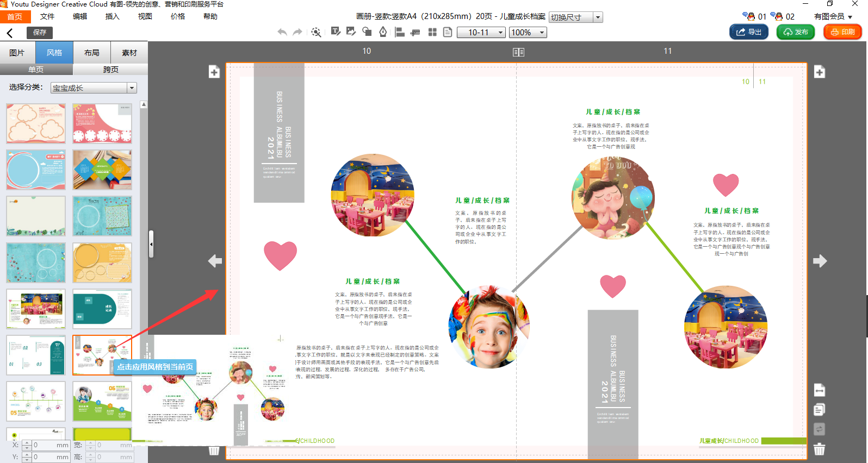Go to next page with right arrow
The image size is (868, 463).
tap(820, 261)
